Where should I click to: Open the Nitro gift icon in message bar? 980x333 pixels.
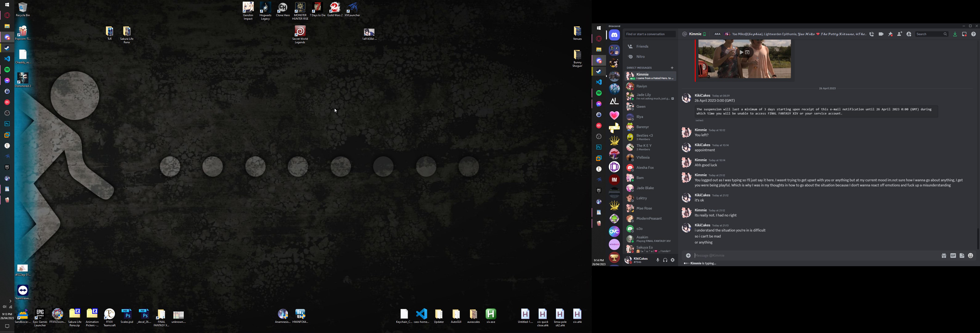(x=944, y=256)
